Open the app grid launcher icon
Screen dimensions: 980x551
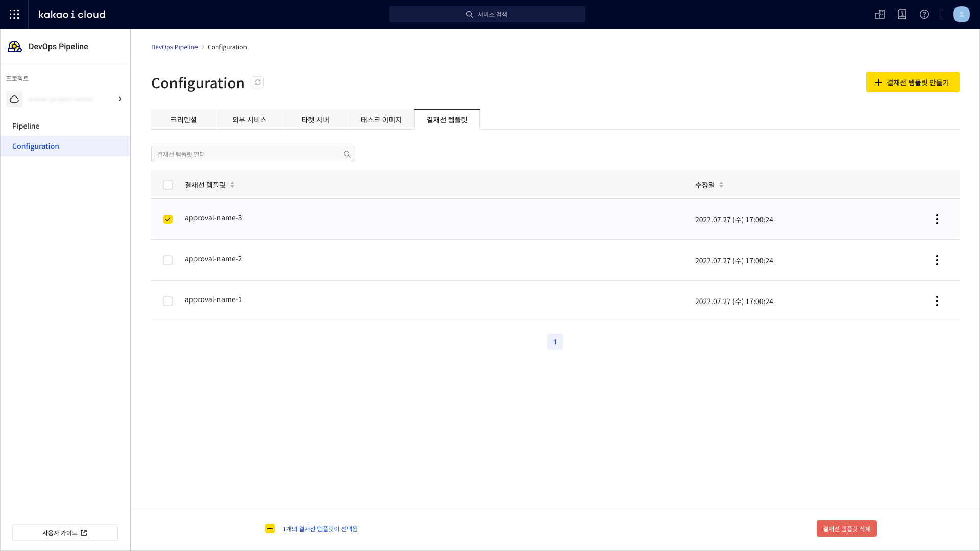(14, 14)
